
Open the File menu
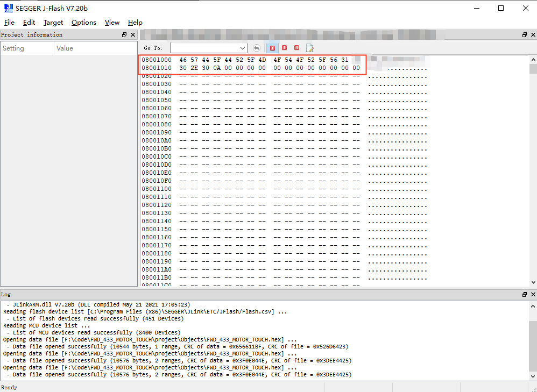pyautogui.click(x=9, y=23)
